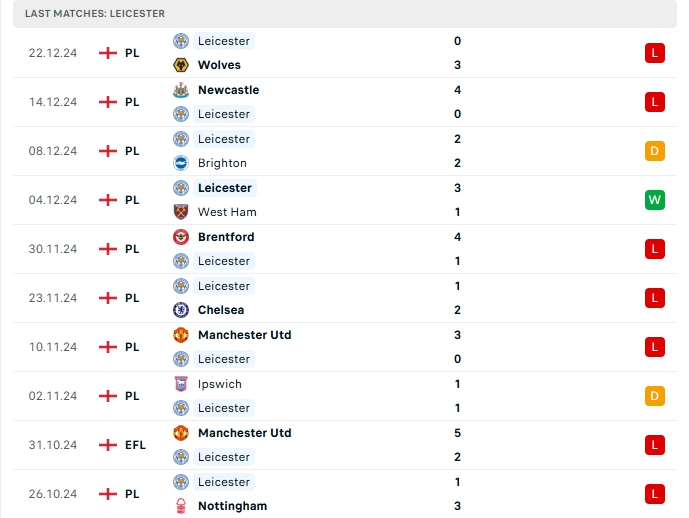
Task: Open Newcastle team link
Action: [x=228, y=90]
